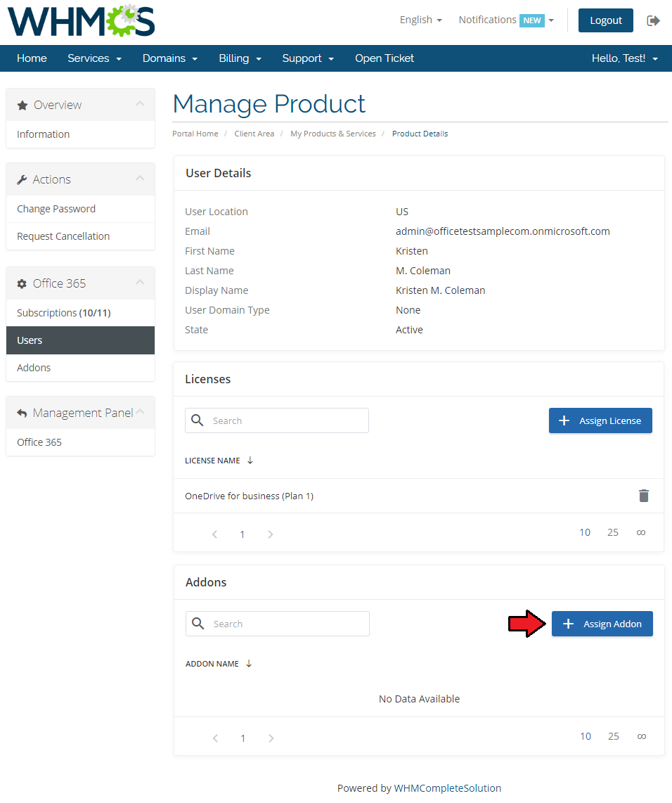672x803 pixels.
Task: Open Ticket from the navigation bar
Action: (x=385, y=58)
